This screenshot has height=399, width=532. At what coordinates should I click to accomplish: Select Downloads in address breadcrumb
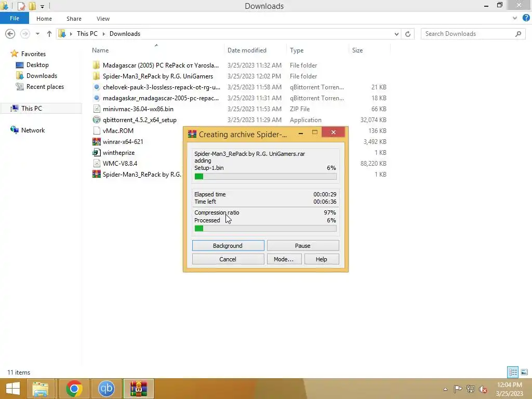[125, 34]
